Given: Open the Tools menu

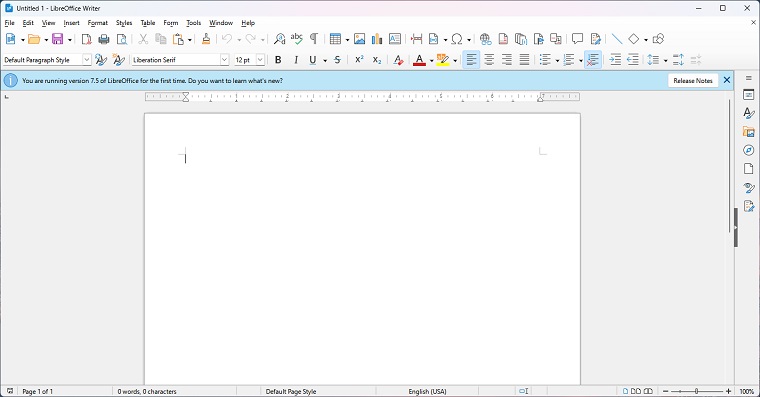Looking at the screenshot, I should pyautogui.click(x=193, y=23).
